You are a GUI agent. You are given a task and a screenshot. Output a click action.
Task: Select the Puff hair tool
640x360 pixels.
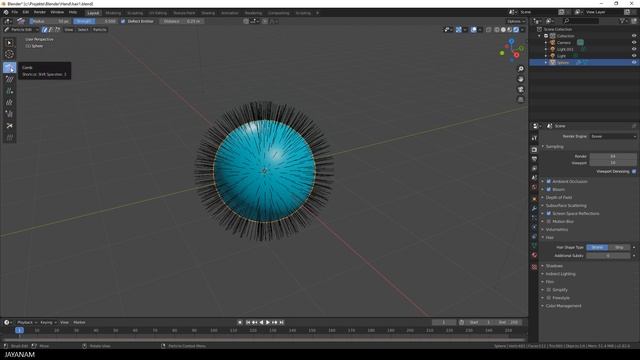tap(9, 114)
